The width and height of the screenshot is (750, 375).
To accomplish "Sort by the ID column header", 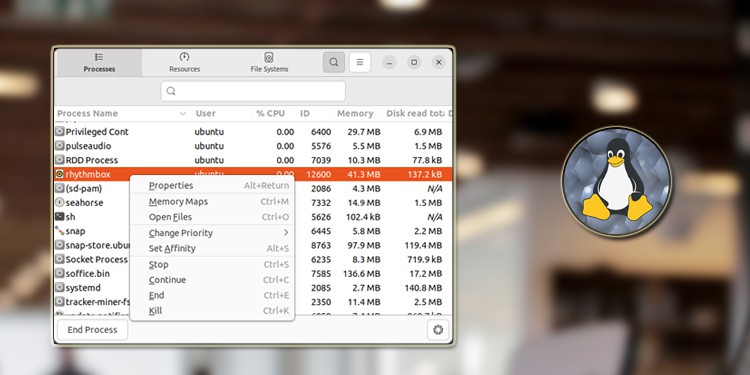I will coord(305,113).
